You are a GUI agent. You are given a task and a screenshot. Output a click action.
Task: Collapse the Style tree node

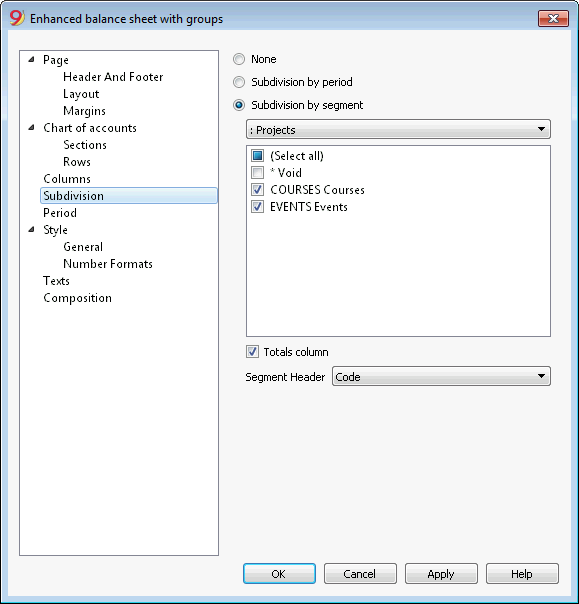[x=32, y=230]
